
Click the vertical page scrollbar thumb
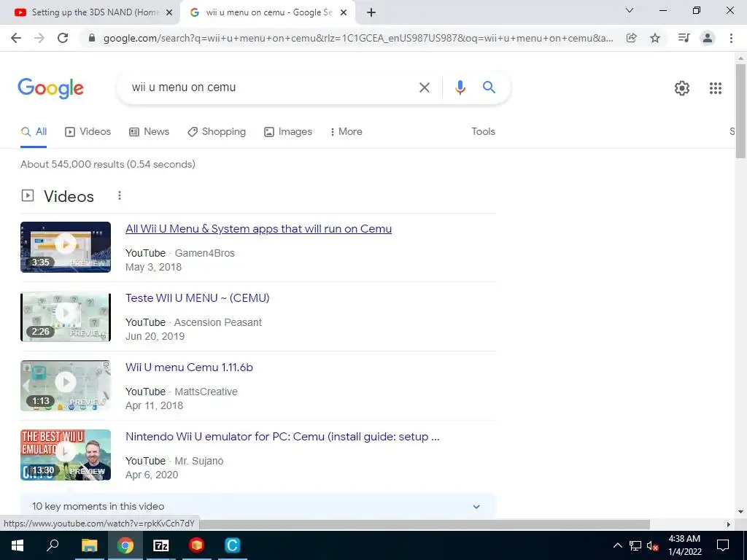click(x=740, y=111)
